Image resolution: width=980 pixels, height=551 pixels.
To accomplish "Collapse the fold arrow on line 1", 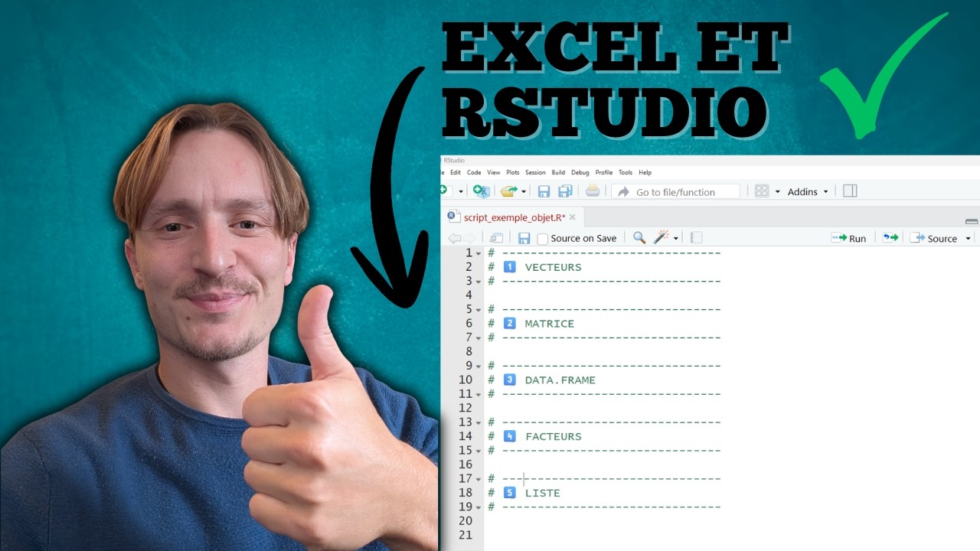I will pyautogui.click(x=479, y=253).
